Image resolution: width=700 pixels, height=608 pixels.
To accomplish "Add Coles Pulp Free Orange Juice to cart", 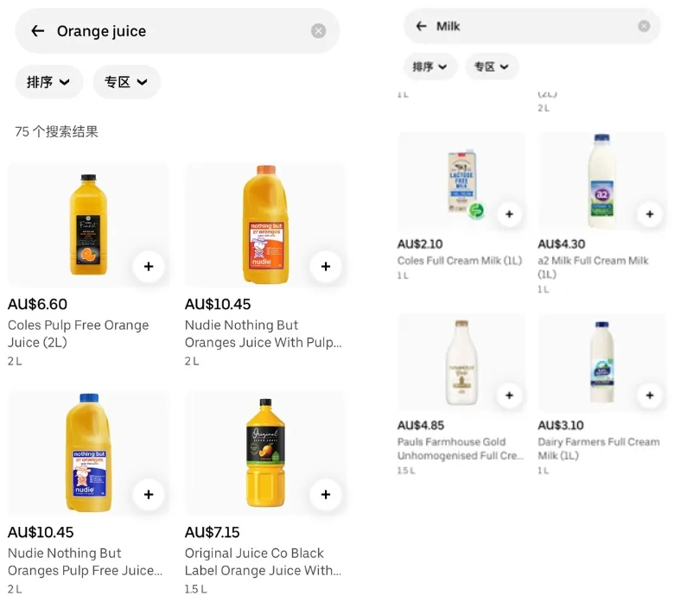I will tap(149, 266).
